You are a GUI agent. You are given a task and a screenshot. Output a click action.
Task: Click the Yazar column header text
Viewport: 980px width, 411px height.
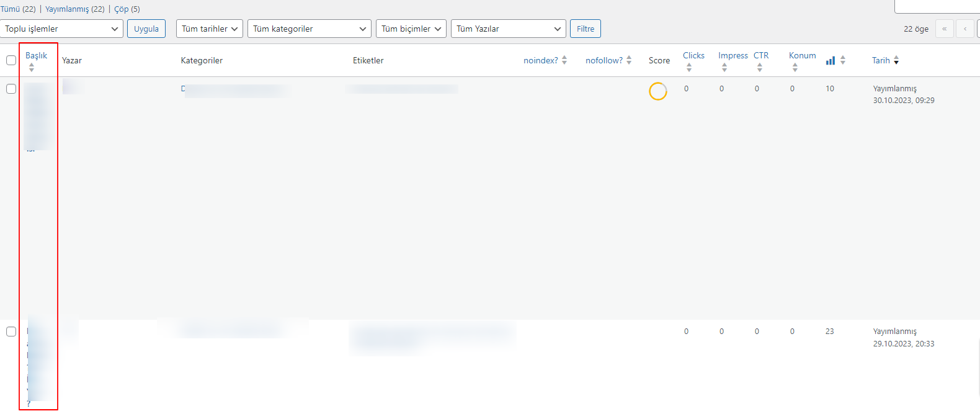tap(72, 60)
